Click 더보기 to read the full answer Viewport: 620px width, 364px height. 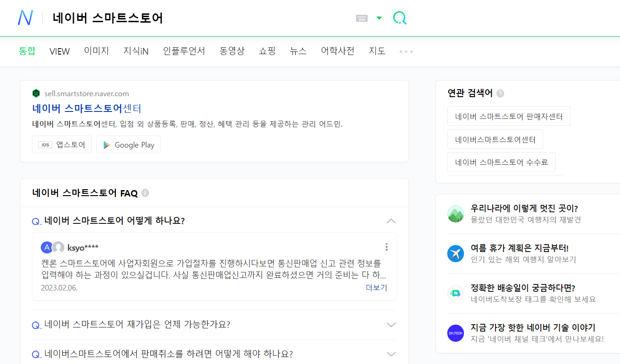pyautogui.click(x=376, y=288)
